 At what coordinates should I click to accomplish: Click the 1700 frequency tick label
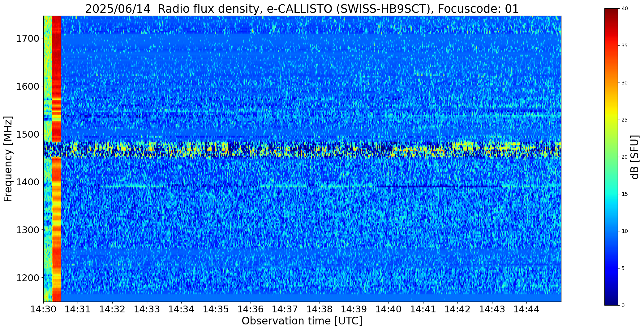coord(27,39)
